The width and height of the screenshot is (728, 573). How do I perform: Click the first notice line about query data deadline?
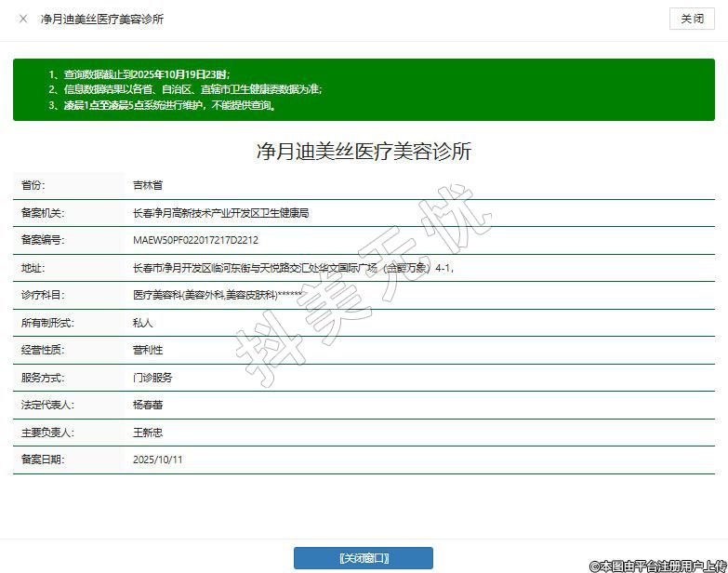click(139, 73)
